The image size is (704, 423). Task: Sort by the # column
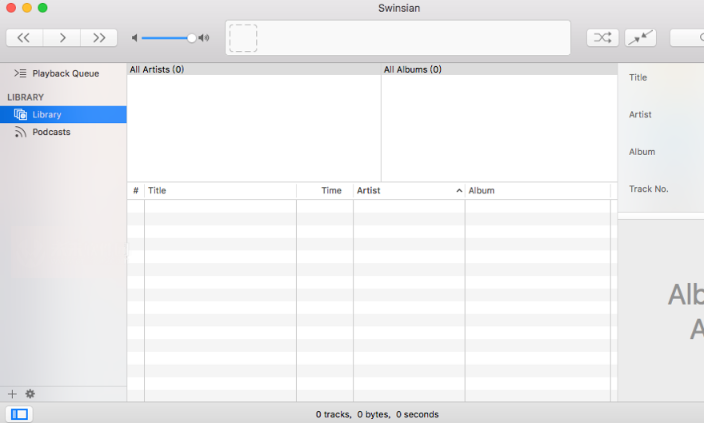coord(136,190)
